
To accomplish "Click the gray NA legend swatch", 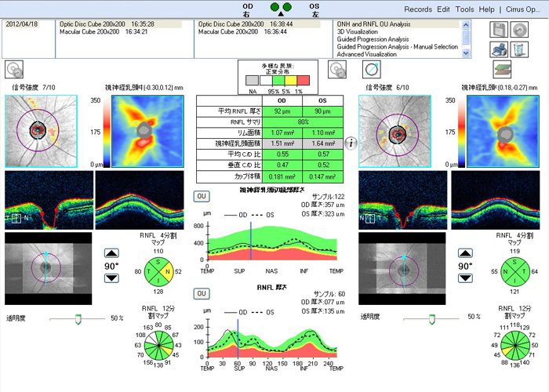I will [252, 81].
